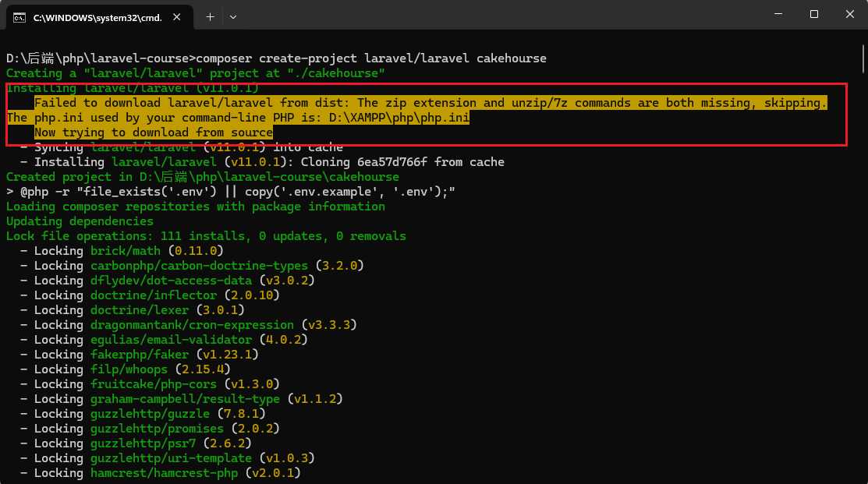Open a new terminal tab with plus

coord(210,17)
